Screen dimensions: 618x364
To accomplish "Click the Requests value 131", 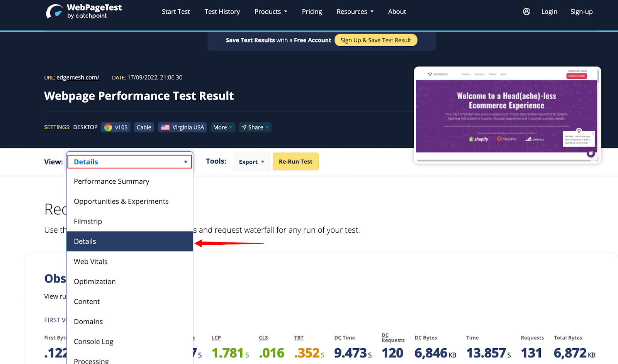I will [x=531, y=353].
